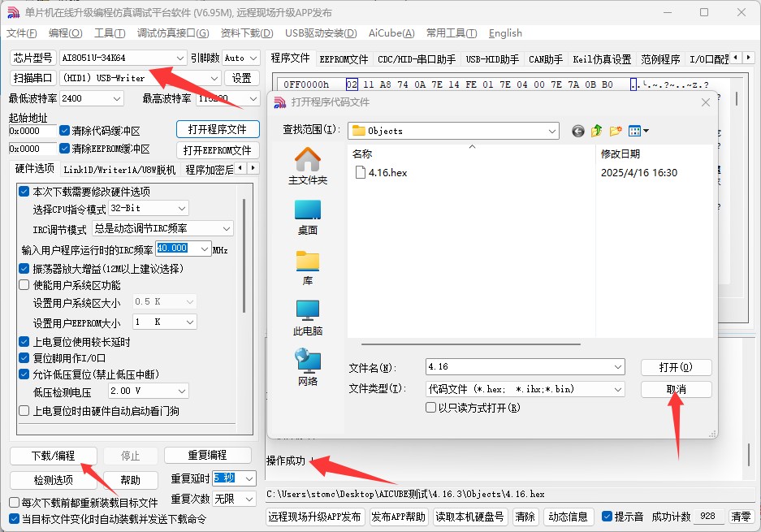Open user EEPROM size 1 K dropdown
Viewport: 761px width, 532px height.
tap(165, 322)
